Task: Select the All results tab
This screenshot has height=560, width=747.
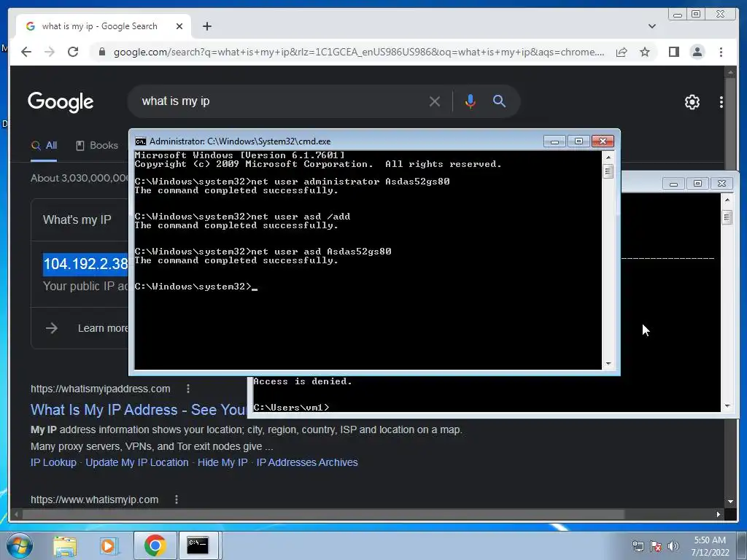Action: coord(44,146)
